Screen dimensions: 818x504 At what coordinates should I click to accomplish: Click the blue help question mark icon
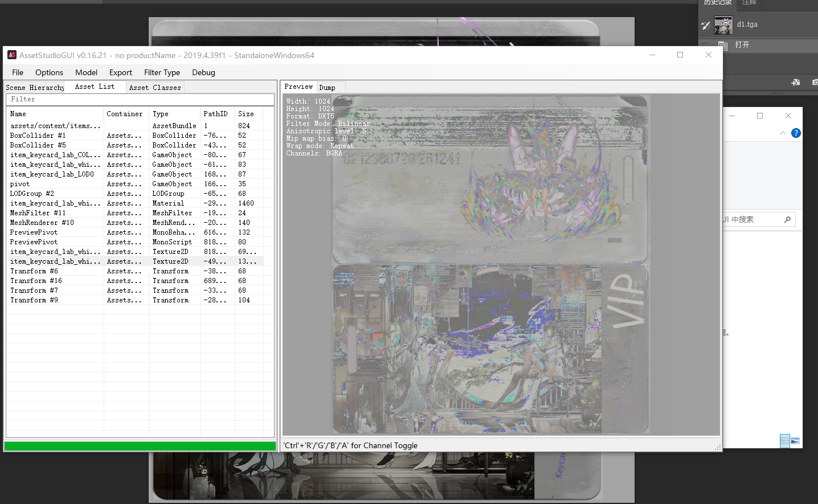point(796,133)
